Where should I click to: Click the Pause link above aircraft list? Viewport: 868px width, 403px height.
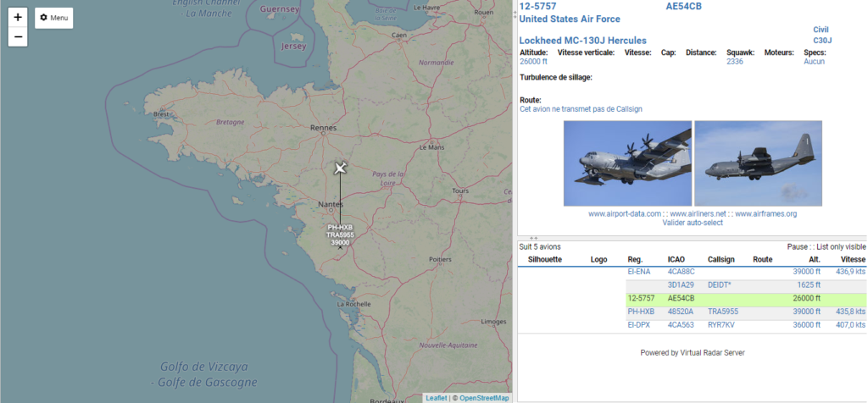tap(796, 247)
